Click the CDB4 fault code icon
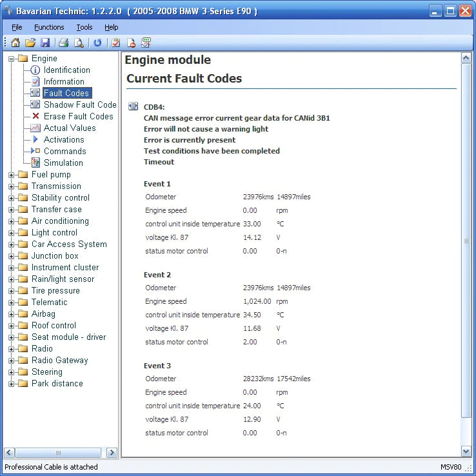 point(133,106)
